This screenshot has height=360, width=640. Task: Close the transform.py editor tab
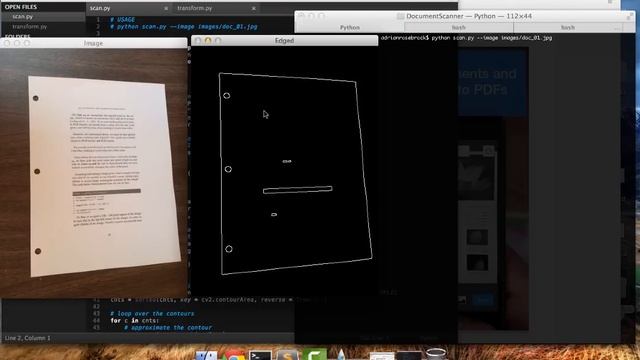tap(253, 8)
